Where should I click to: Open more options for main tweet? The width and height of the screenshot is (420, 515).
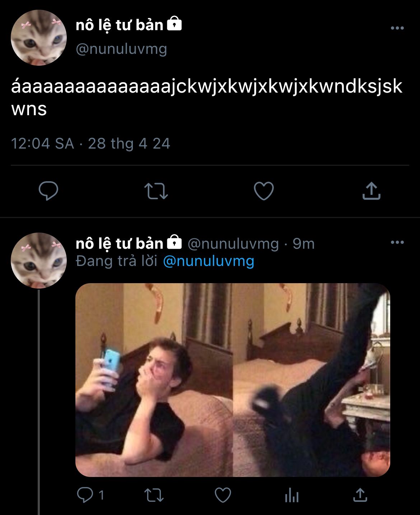tap(397, 28)
